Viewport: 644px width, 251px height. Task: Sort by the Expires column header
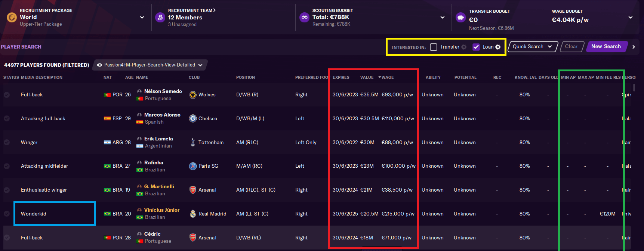click(x=341, y=78)
